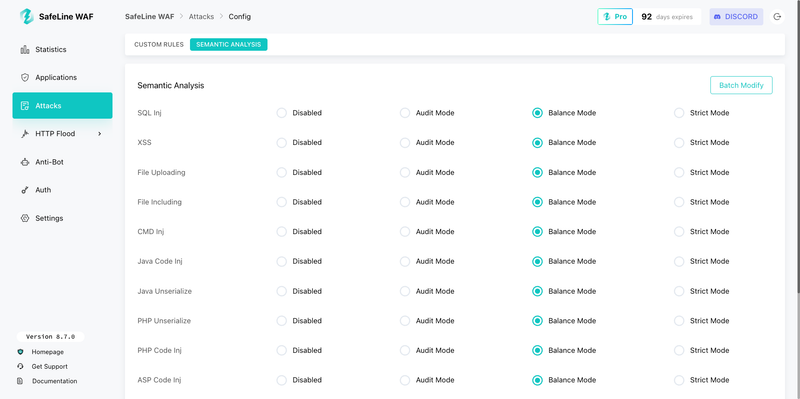Screen dimensions: 800x399
Task: Click the Statistics bar chart icon
Action: click(24, 49)
